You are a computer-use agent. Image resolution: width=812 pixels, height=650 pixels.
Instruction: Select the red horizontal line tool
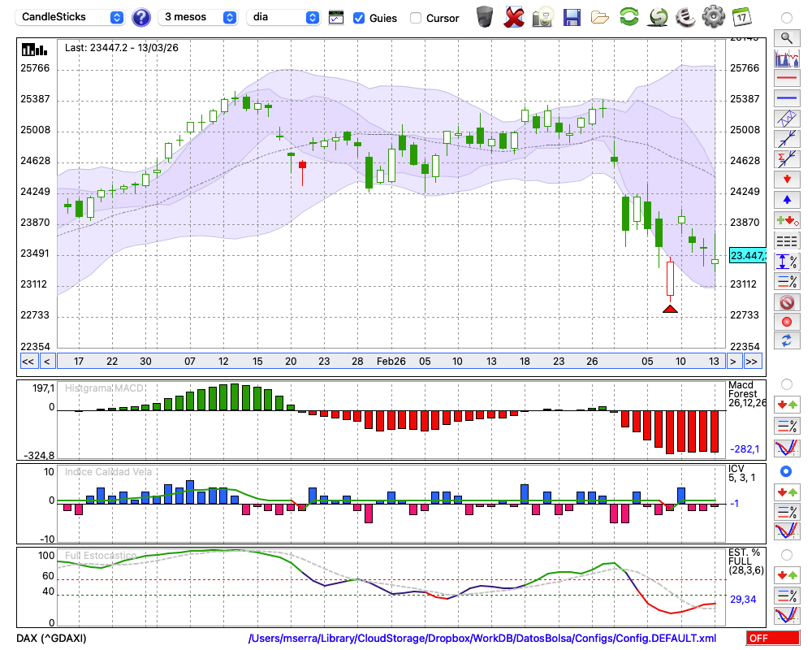click(x=786, y=79)
